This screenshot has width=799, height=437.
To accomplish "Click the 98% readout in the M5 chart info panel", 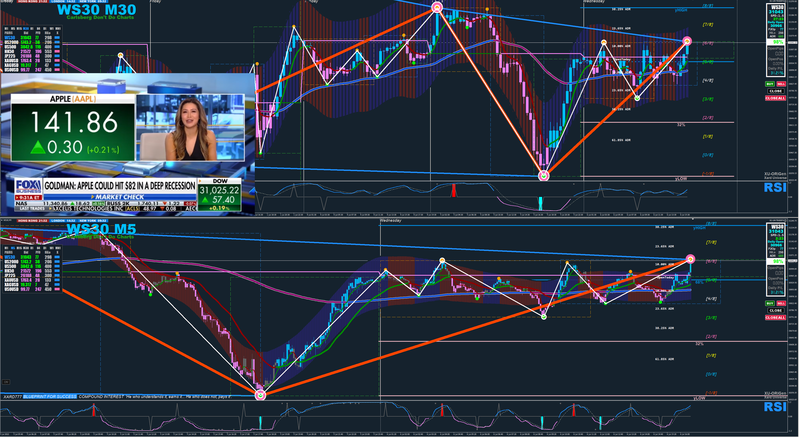I will [778, 261].
